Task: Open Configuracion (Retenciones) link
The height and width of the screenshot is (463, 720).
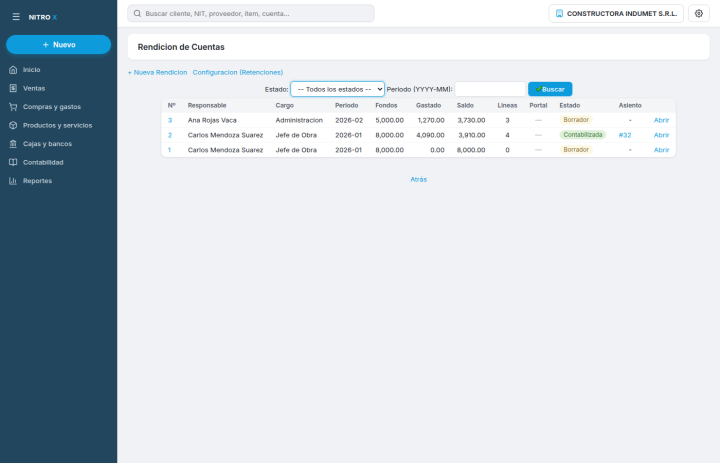Action: point(238,73)
